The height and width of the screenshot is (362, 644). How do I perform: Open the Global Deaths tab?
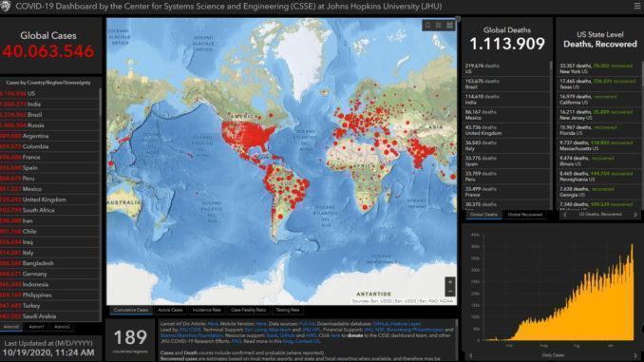coord(483,215)
